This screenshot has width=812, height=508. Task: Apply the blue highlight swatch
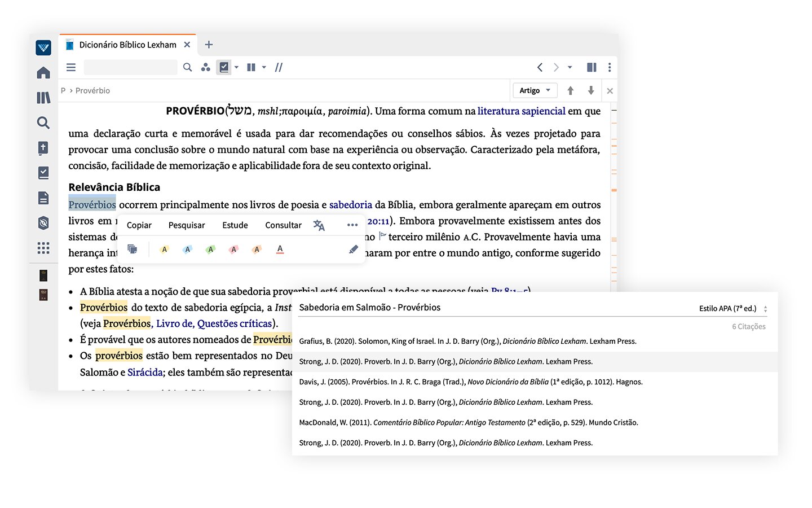point(188,249)
